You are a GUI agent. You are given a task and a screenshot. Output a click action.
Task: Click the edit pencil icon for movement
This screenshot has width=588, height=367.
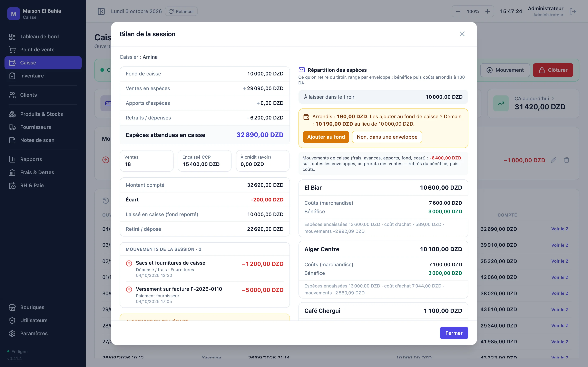click(553, 160)
